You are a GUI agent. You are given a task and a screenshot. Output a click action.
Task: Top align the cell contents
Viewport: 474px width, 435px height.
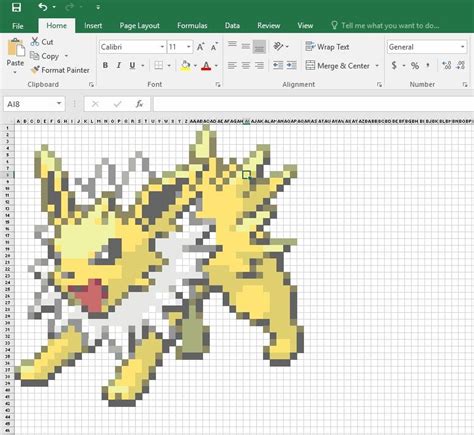(232, 44)
